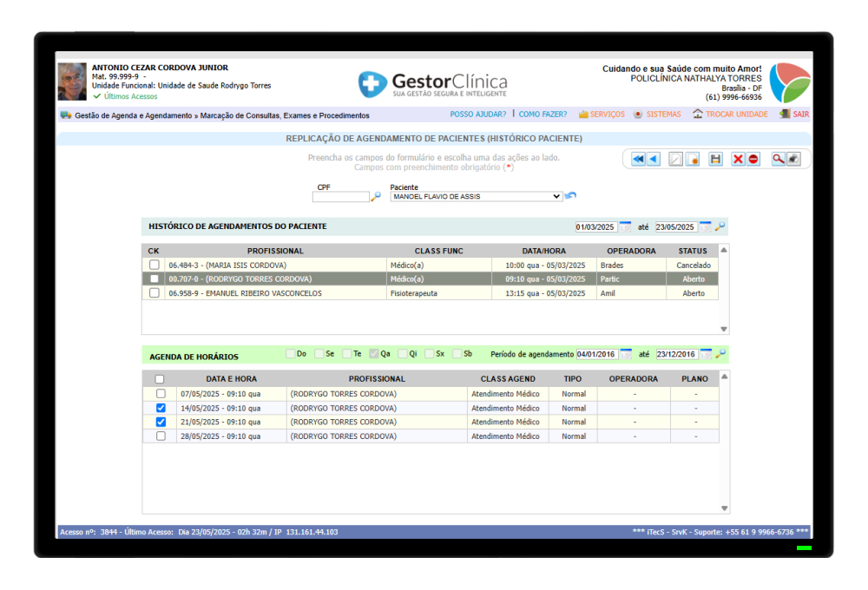Image resolution: width=868 pixels, height=590 pixels.
Task: Open the SERVIÇOS menu
Action: (x=602, y=114)
